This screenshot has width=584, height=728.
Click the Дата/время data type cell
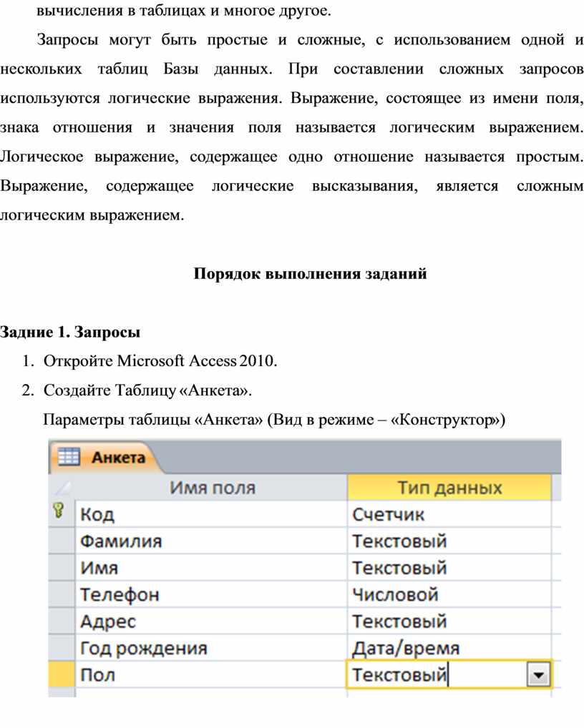pyautogui.click(x=449, y=648)
